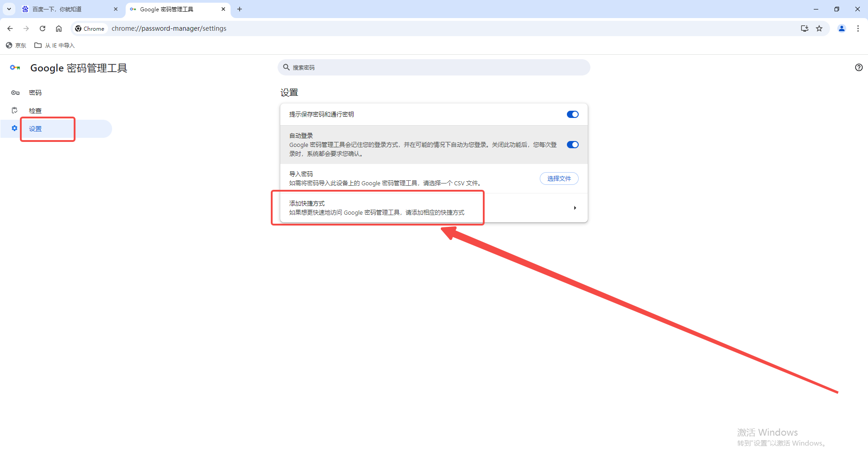Switch to the 百度一下，你就知道 tab
Viewport: 868px width, 470px height.
tap(70, 9)
